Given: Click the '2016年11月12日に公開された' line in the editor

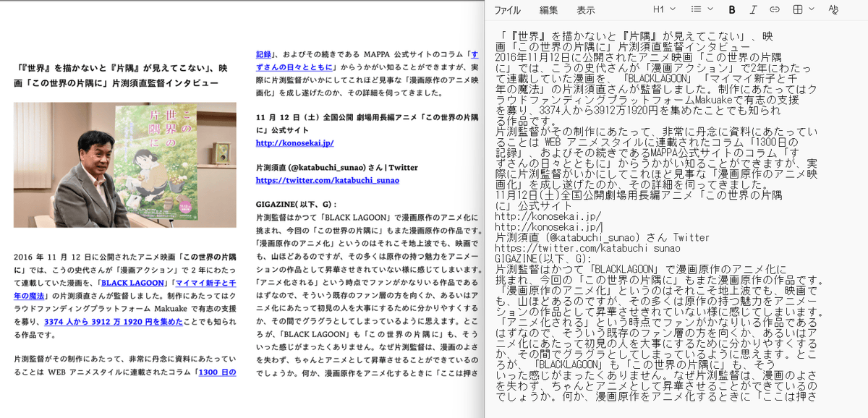Looking at the screenshot, I should coord(639,56).
